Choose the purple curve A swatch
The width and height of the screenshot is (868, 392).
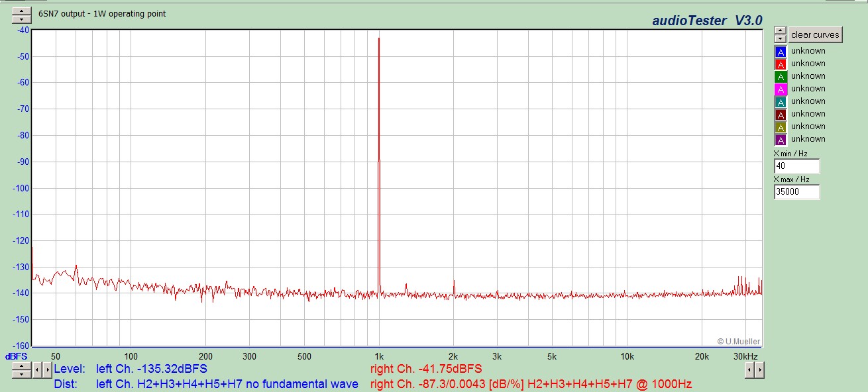(781, 139)
